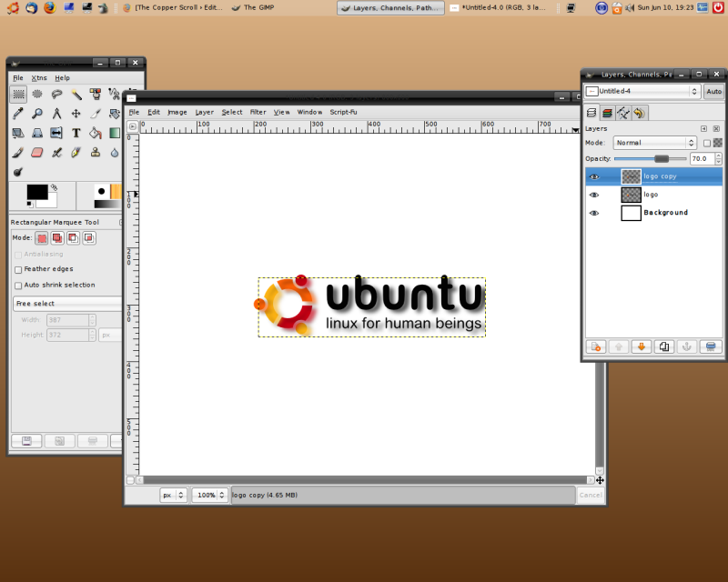Open layer Mode Normal dropdown

[x=654, y=143]
